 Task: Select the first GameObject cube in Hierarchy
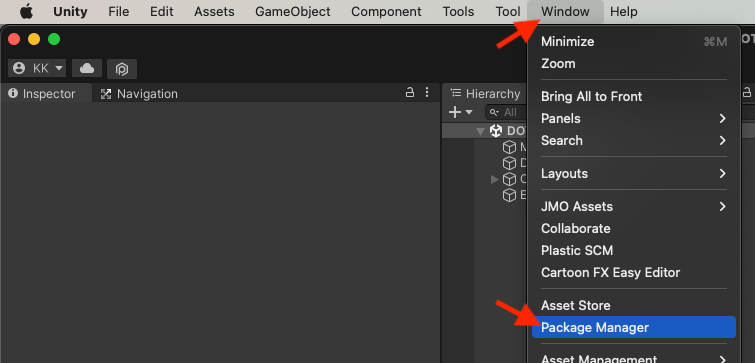point(509,147)
